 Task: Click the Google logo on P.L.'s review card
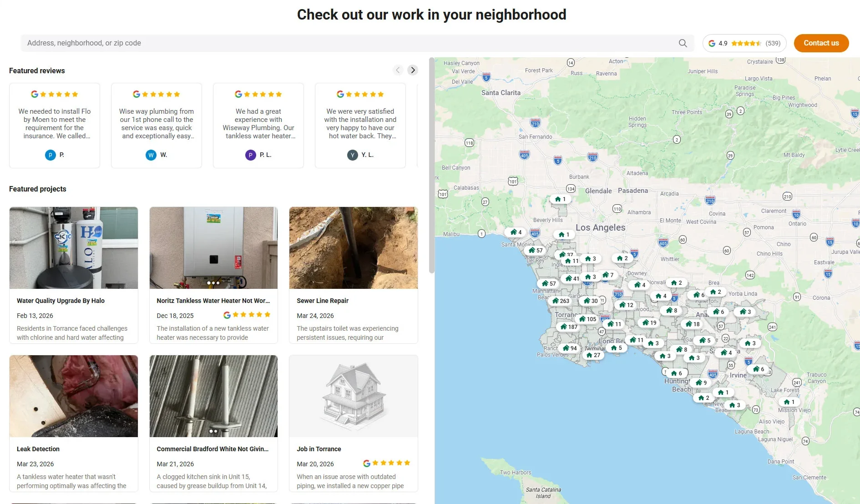coord(238,94)
